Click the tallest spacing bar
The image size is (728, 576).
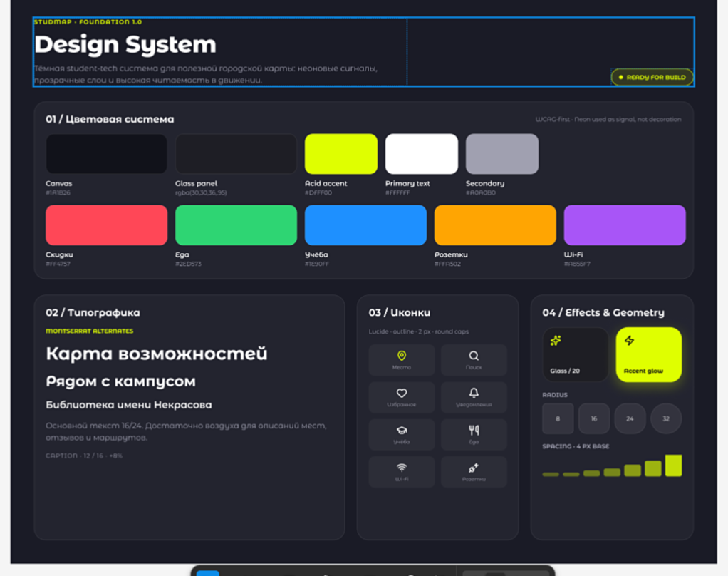click(x=674, y=466)
